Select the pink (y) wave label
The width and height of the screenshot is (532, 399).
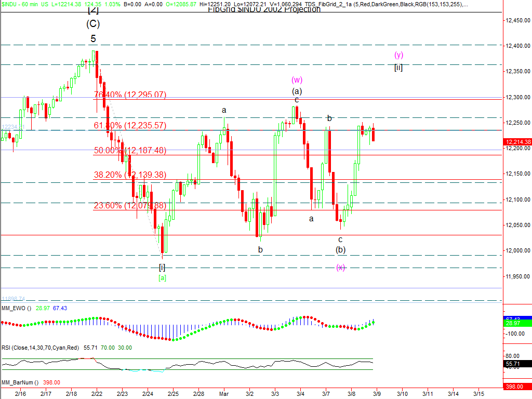[x=398, y=55]
